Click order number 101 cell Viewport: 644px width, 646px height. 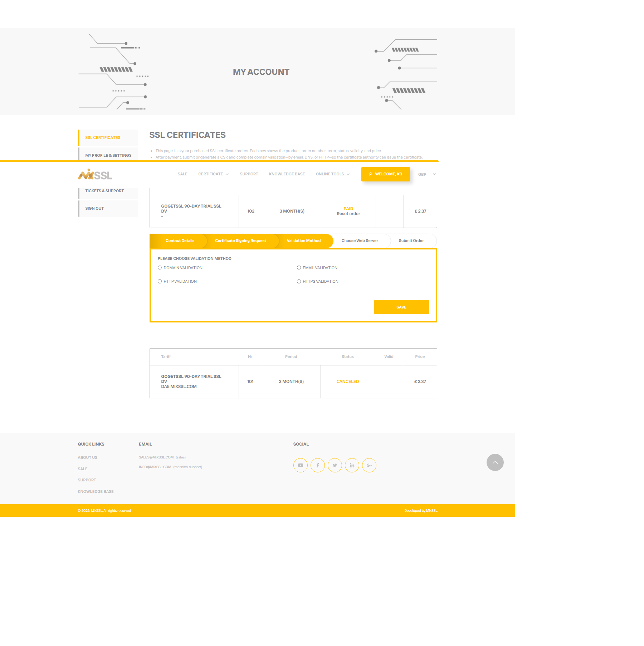point(250,382)
